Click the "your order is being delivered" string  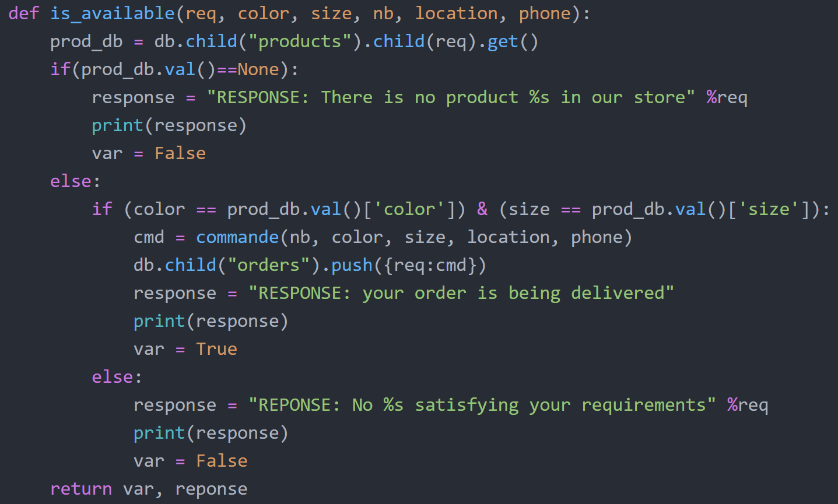461,293
